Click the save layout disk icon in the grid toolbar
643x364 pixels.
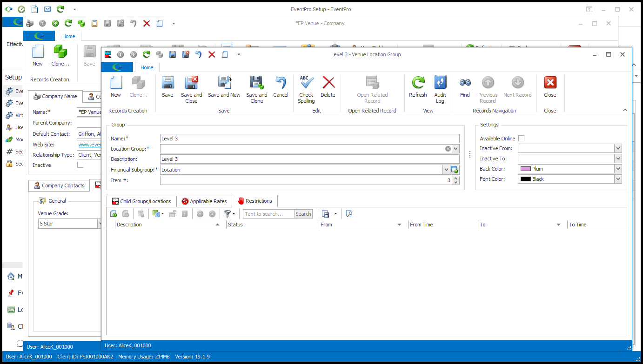[x=326, y=214]
